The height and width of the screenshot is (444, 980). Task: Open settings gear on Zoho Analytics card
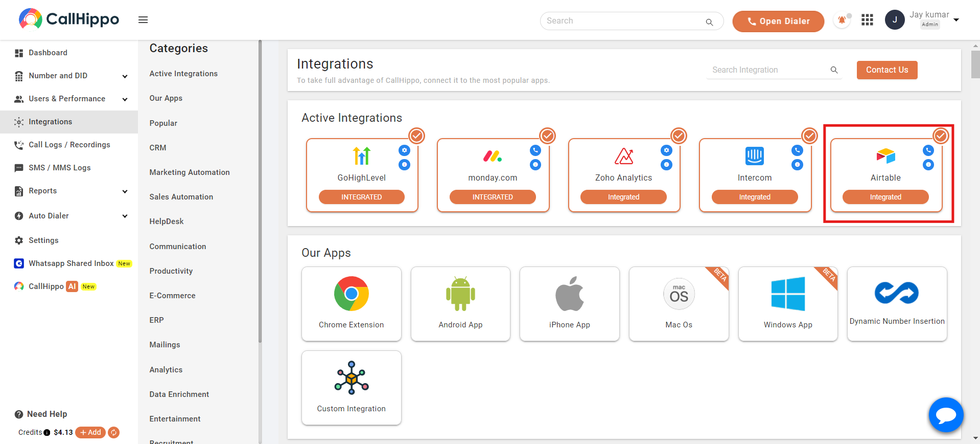[666, 150]
